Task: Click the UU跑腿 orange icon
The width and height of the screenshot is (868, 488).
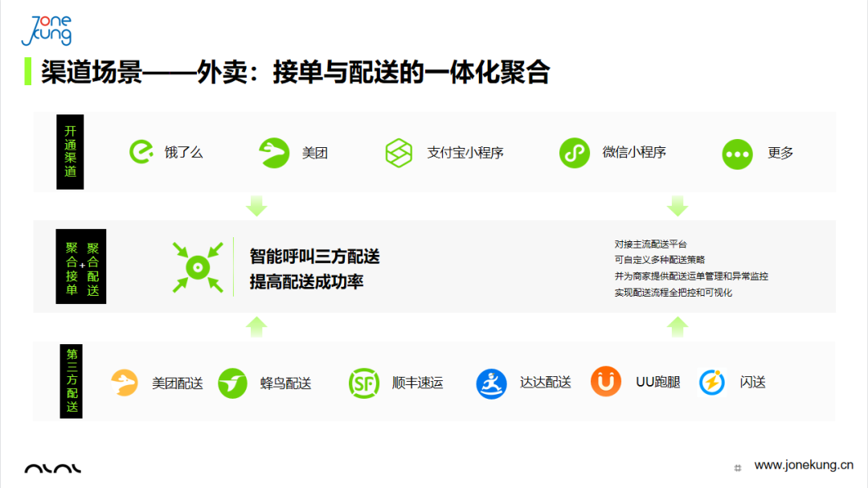Action: [606, 382]
